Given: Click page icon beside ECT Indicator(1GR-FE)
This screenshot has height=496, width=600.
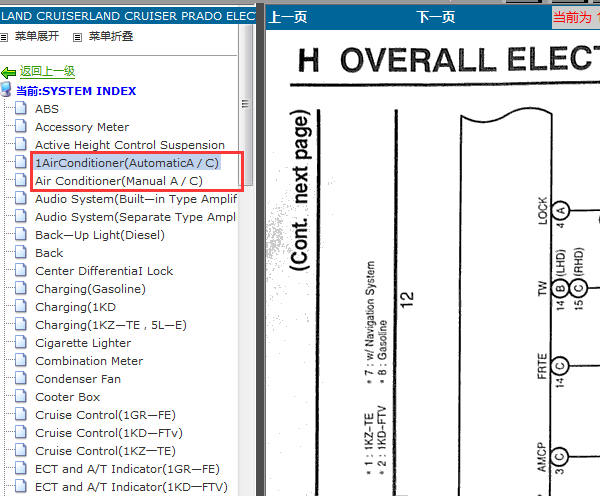Looking at the screenshot, I should (x=21, y=468).
